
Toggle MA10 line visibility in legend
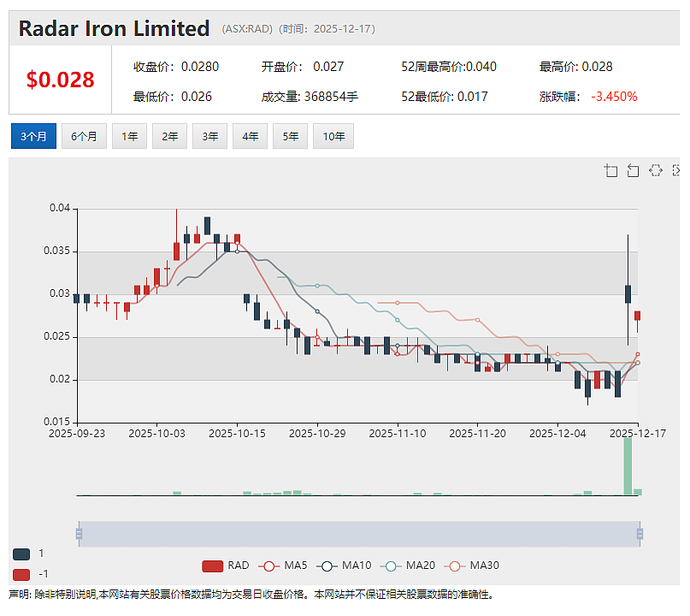click(x=344, y=566)
